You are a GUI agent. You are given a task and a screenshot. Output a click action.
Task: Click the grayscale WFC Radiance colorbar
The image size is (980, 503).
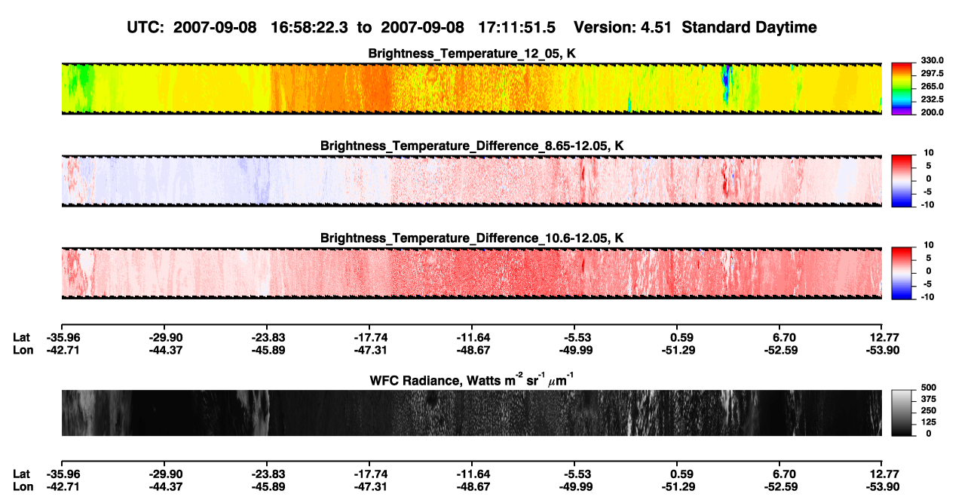[902, 412]
